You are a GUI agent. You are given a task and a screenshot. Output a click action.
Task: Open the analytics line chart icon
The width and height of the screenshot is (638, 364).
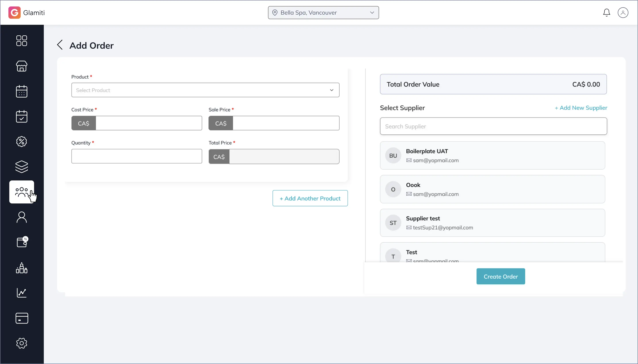pos(21,293)
